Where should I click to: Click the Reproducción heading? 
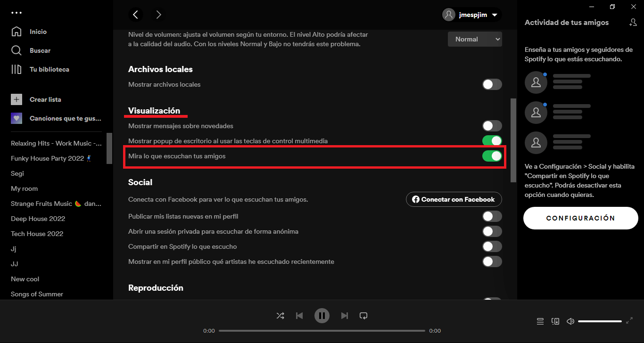coord(156,288)
